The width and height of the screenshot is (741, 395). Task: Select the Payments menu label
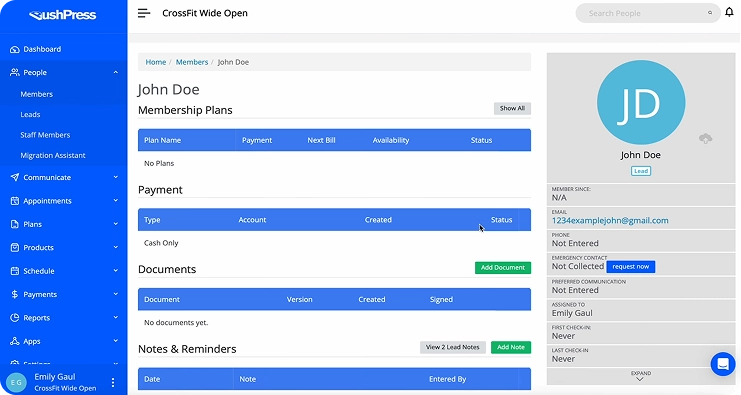click(40, 294)
